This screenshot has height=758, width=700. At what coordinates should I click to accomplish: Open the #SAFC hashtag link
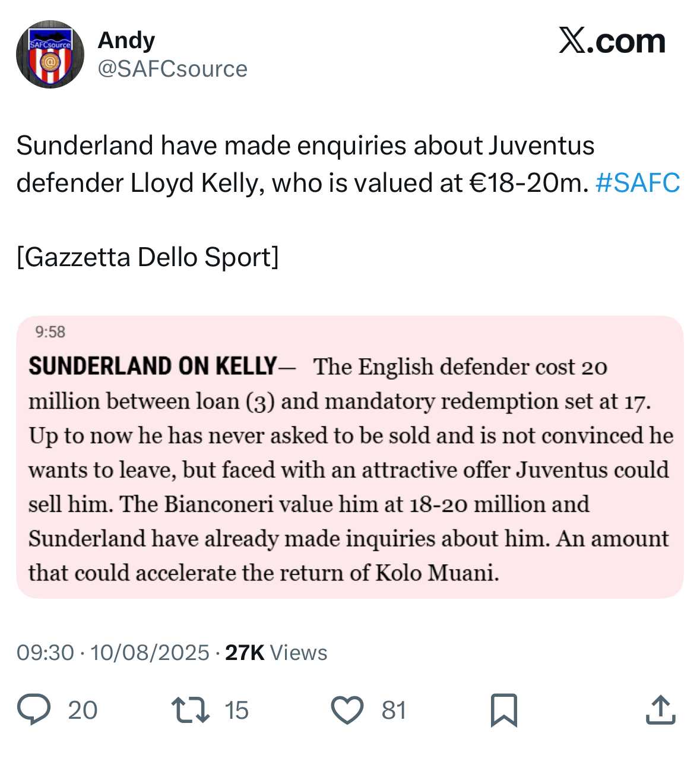pos(637,183)
